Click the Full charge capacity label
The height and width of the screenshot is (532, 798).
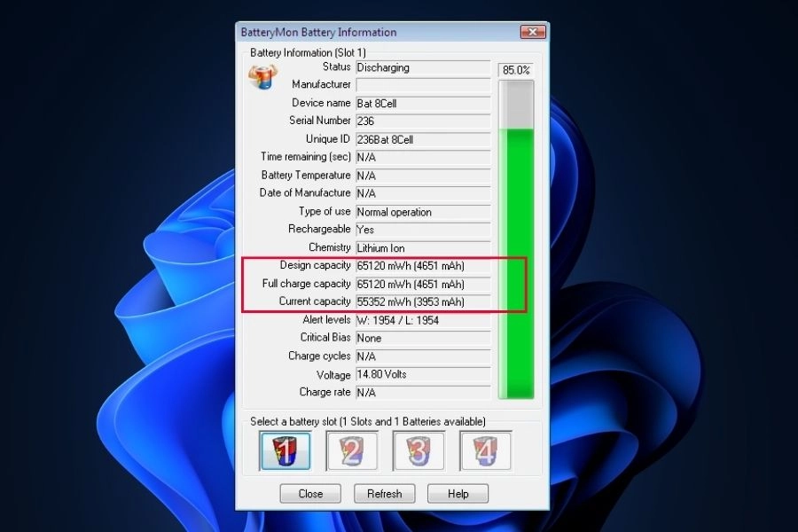(307, 284)
